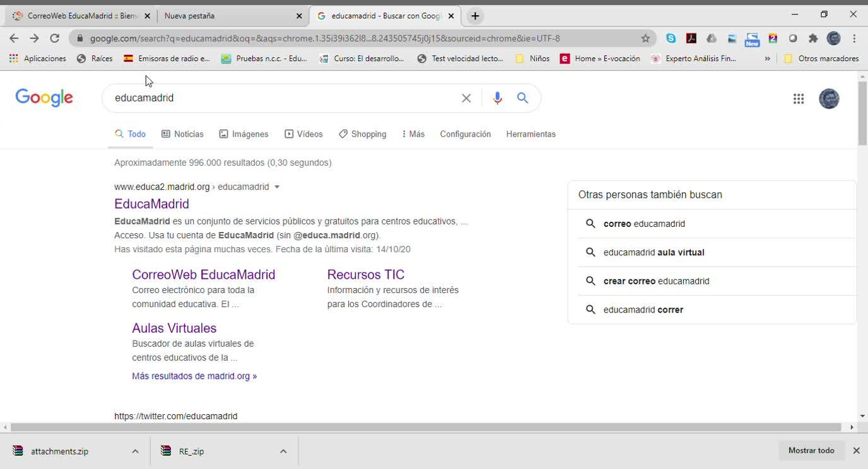Open Experto Análisis Fin bookmark

(x=694, y=59)
